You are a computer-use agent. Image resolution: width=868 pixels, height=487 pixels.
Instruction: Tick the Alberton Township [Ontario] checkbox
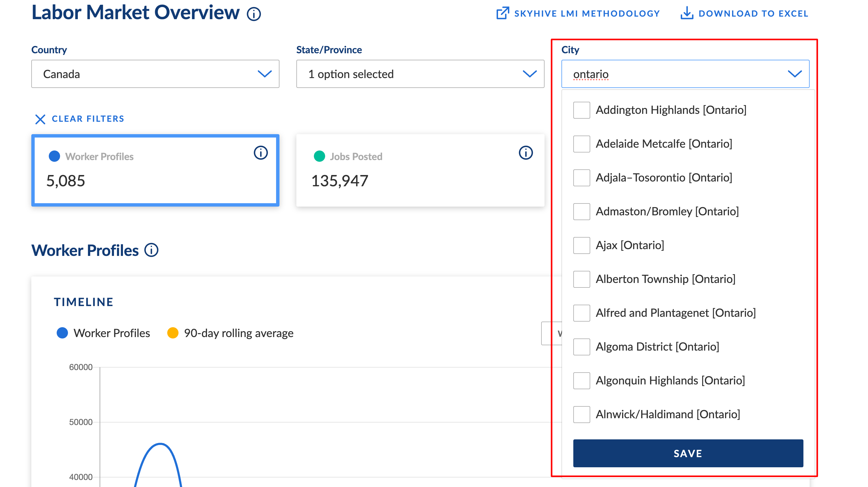(581, 279)
